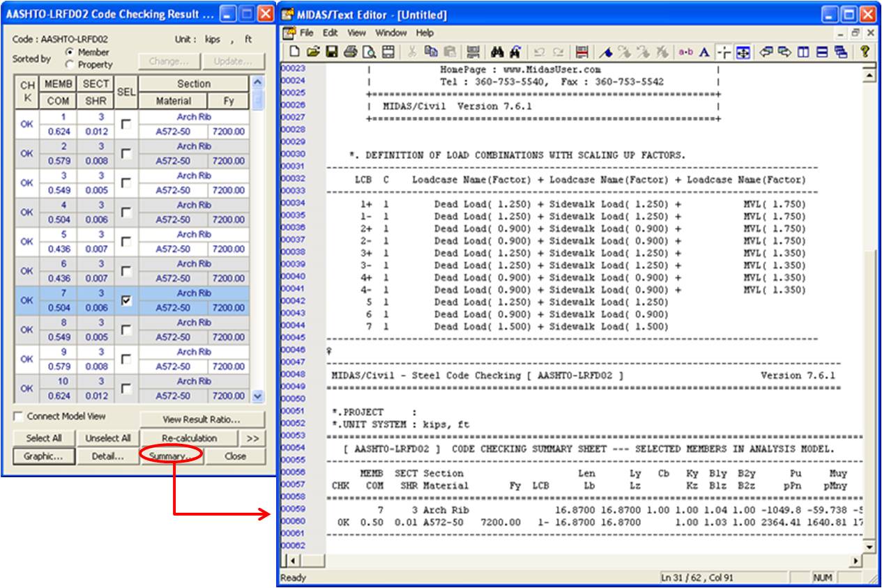Click the New document toolbar icon

(x=295, y=52)
